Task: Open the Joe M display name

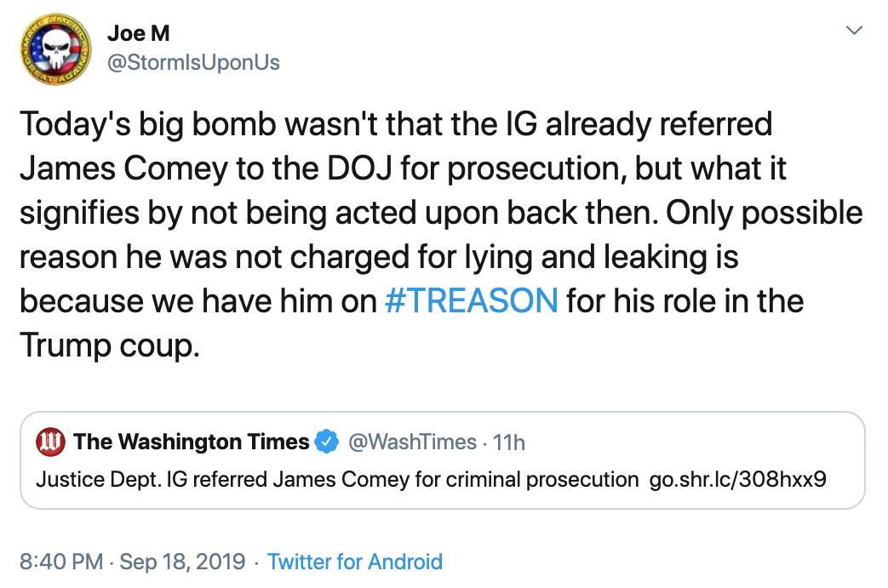Action: coord(139,33)
